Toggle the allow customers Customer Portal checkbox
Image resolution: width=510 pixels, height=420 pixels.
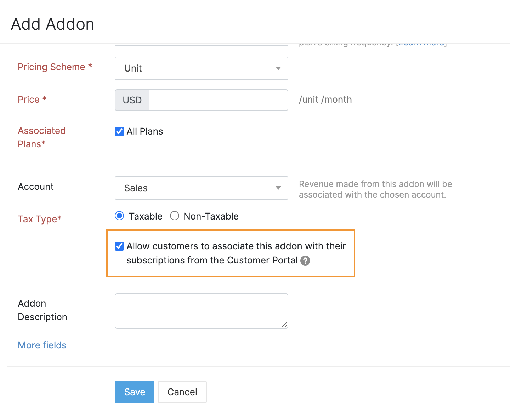click(x=119, y=246)
